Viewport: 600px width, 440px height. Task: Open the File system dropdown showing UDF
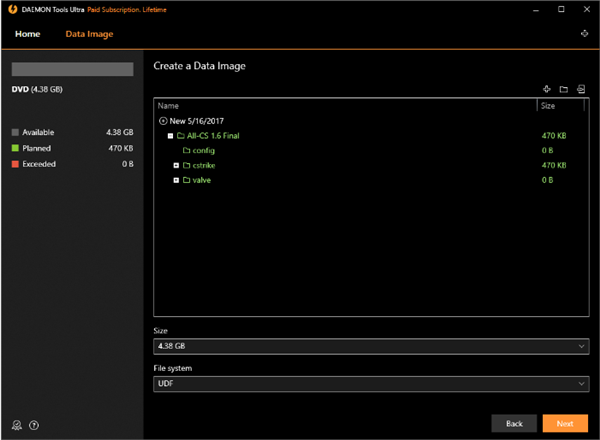(370, 383)
